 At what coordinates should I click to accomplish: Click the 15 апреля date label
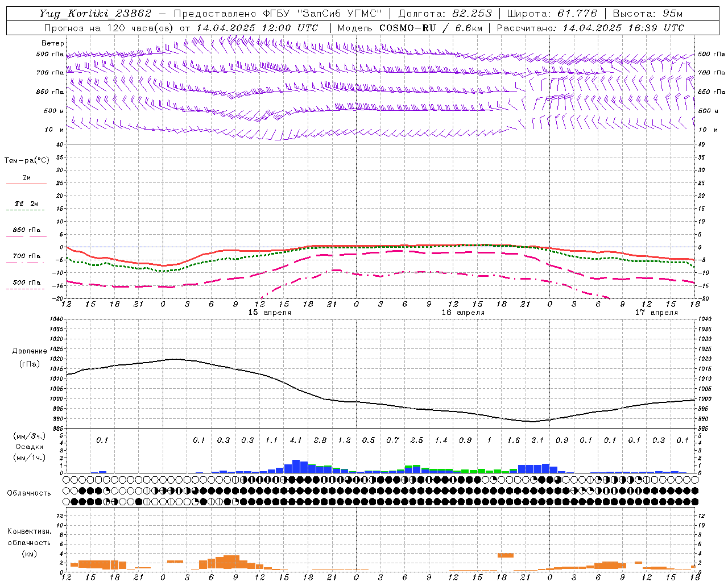click(270, 313)
